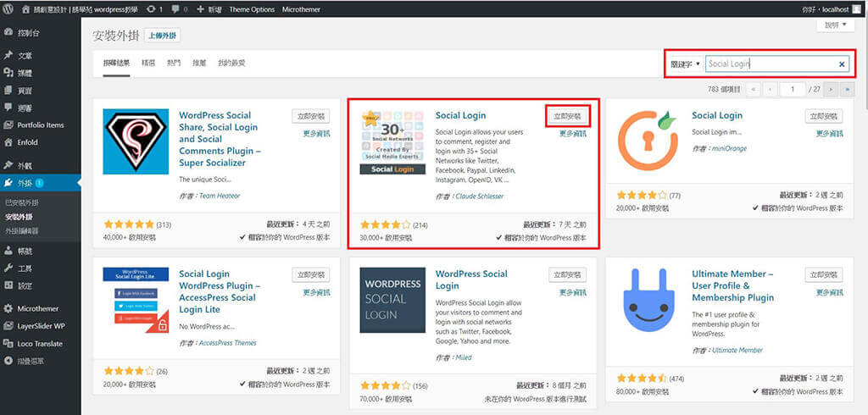Expand the 說明 help dropdown
Image resolution: width=868 pixels, height=415 pixels.
click(836, 25)
